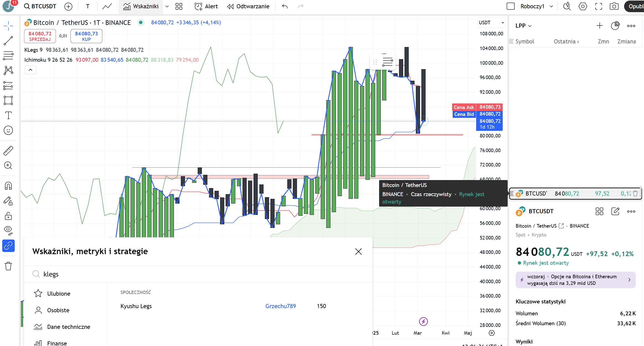Image resolution: width=644 pixels, height=346 pixels.
Task: Click the drawing sync link icon
Action: coord(8,246)
